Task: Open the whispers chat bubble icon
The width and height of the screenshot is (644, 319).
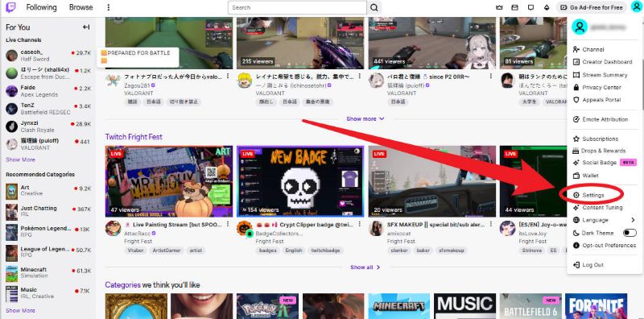Action: tap(530, 7)
